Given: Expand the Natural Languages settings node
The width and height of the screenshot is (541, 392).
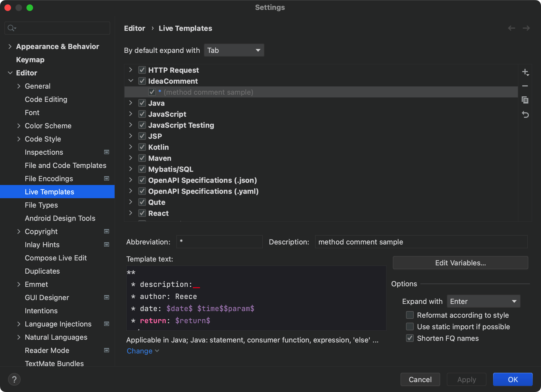Looking at the screenshot, I should 19,337.
